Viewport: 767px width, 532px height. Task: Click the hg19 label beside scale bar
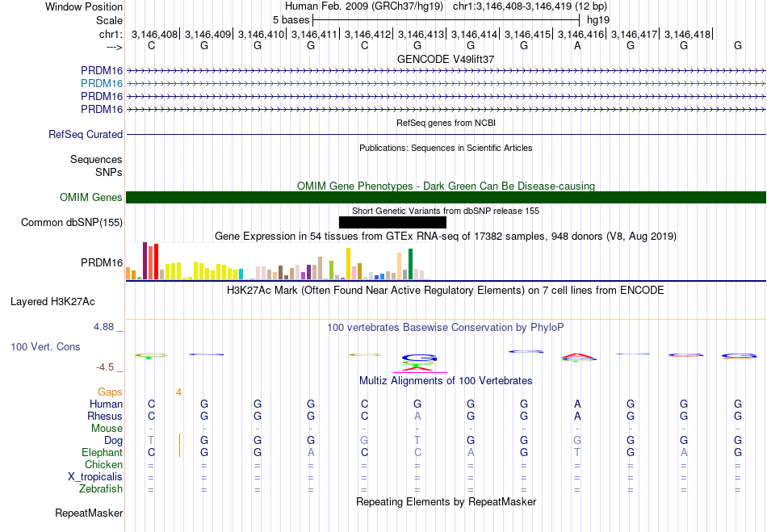[x=598, y=20]
